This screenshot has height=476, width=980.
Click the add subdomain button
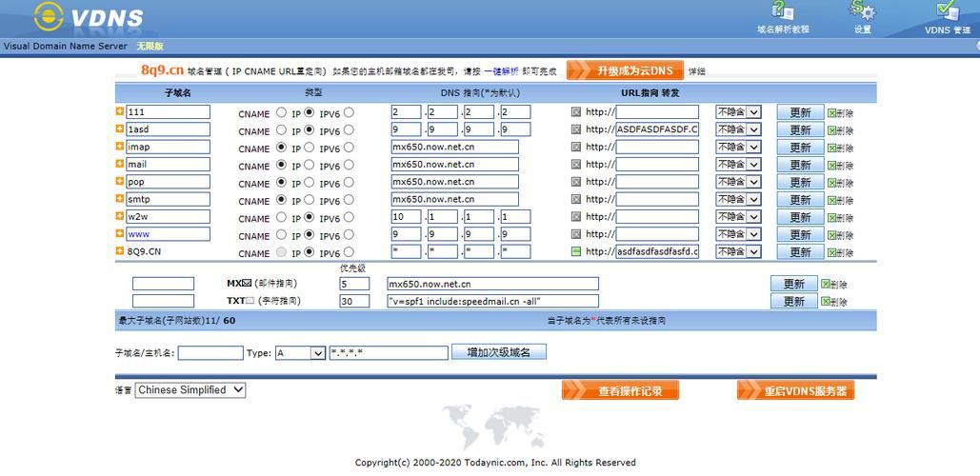pyautogui.click(x=499, y=352)
